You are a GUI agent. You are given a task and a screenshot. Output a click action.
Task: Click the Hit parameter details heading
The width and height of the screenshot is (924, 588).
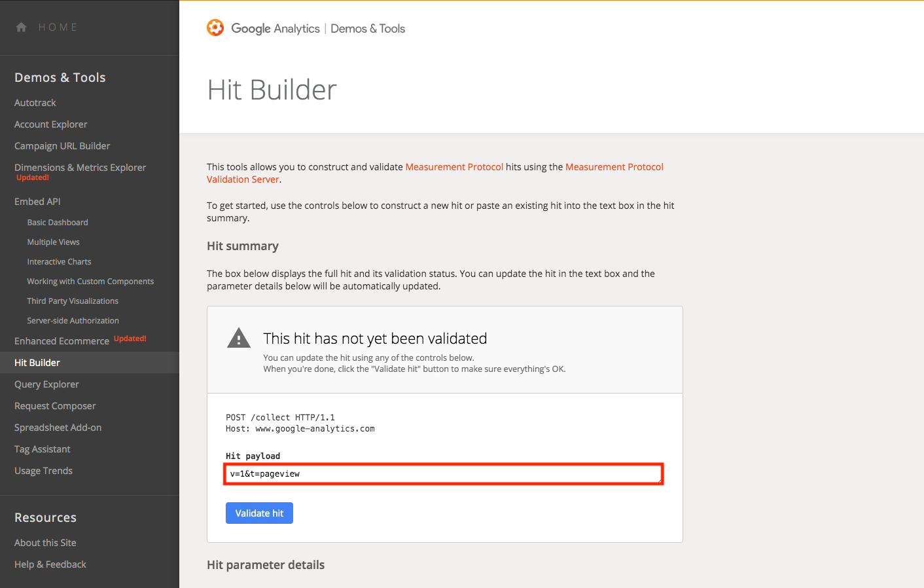266,565
